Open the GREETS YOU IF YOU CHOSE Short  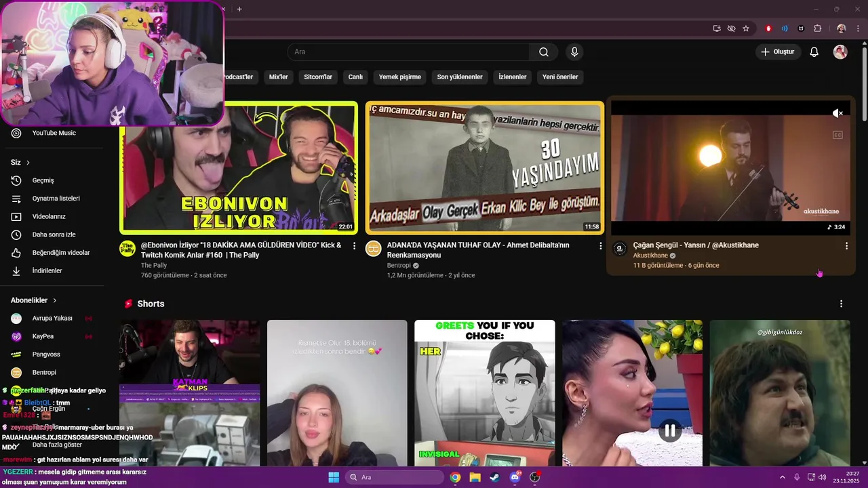(485, 393)
